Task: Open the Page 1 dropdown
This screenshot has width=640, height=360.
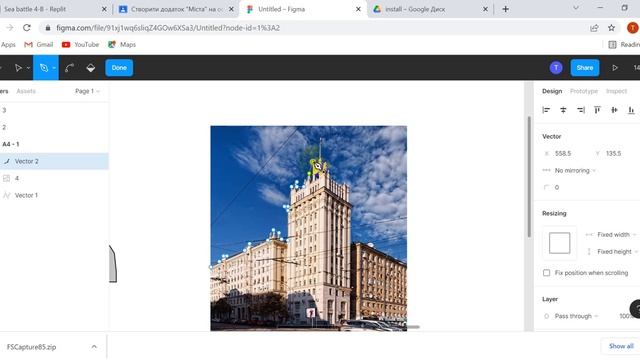Action: tap(87, 91)
